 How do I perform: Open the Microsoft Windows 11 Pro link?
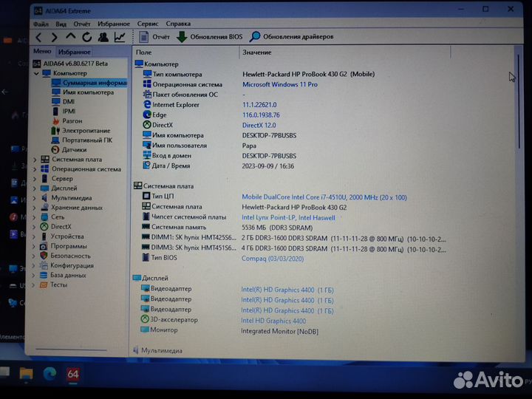tap(280, 84)
